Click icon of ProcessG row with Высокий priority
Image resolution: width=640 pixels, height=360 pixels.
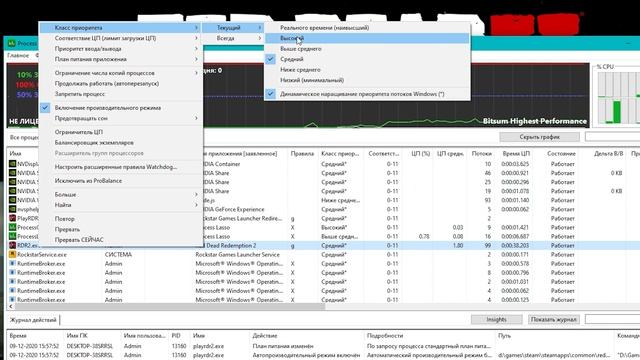pyautogui.click(x=13, y=227)
